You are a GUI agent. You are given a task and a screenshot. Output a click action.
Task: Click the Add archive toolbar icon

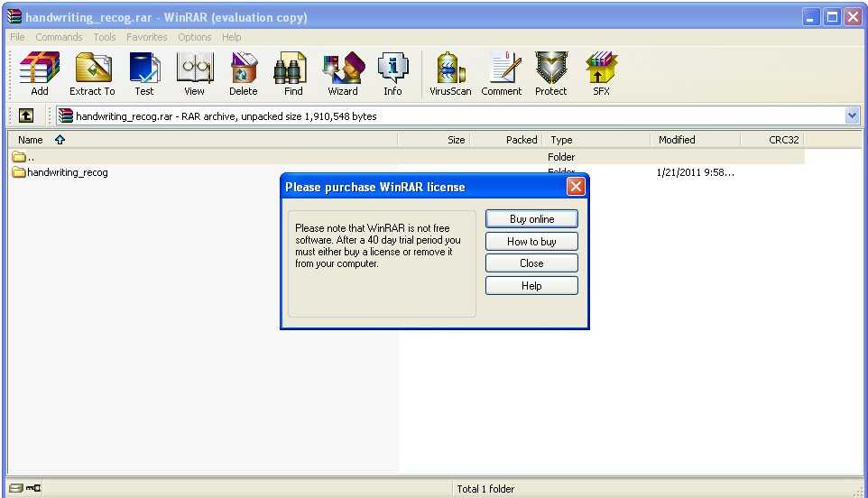(x=40, y=74)
